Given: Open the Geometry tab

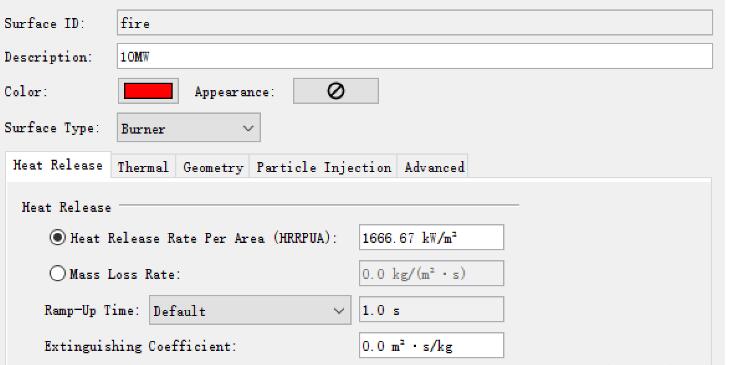Looking at the screenshot, I should [212, 167].
